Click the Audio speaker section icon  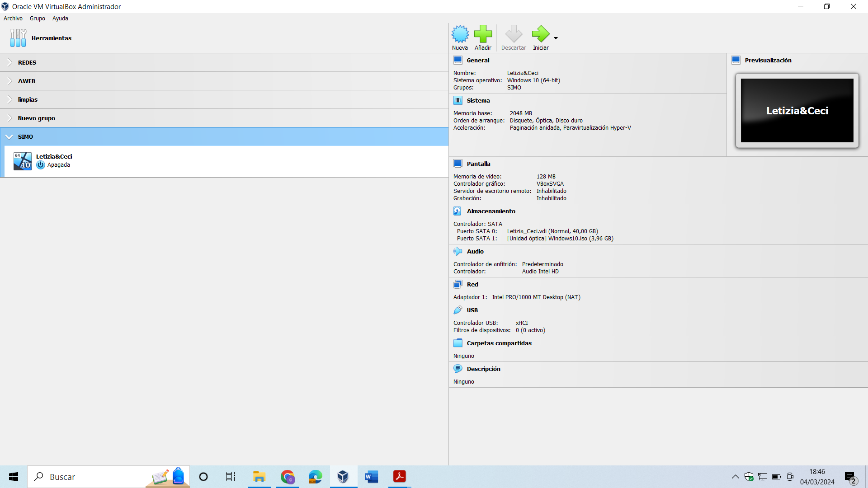(x=458, y=251)
